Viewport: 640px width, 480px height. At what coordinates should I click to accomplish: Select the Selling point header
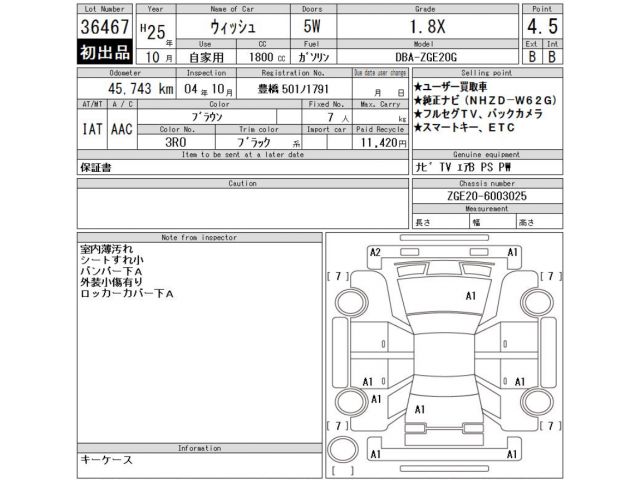pos(487,73)
